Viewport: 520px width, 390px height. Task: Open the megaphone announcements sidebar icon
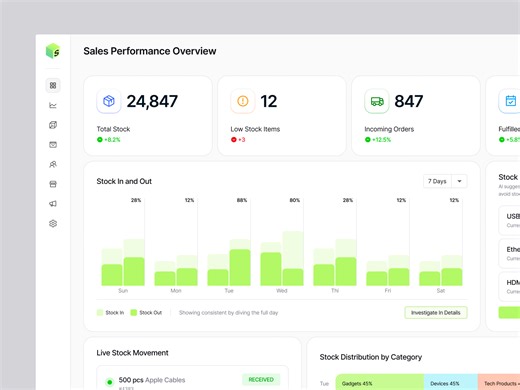coord(53,204)
